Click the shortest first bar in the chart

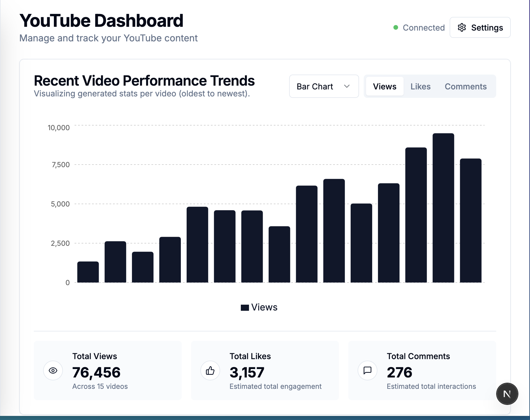click(88, 272)
